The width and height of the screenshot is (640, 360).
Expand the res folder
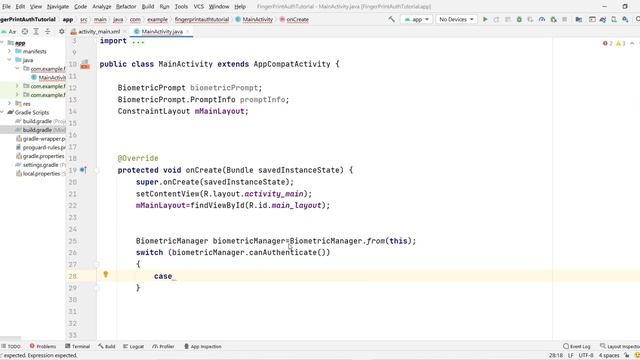pyautogui.click(x=9, y=104)
